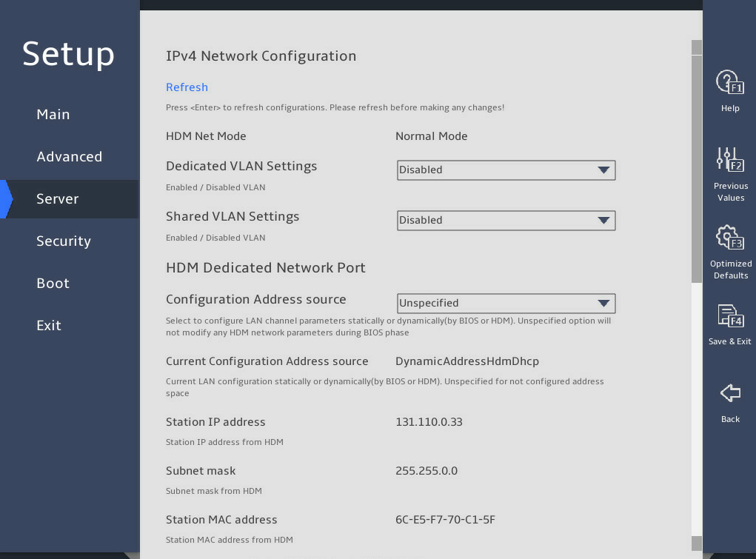Go back using the Back arrow icon
Viewport: 756px width, 559px height.
pyautogui.click(x=730, y=393)
